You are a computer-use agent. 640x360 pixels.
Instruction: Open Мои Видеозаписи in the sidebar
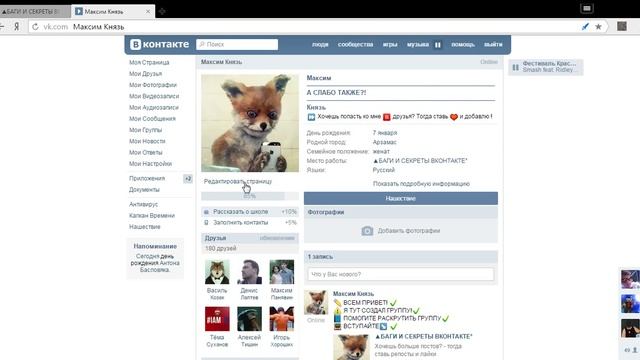[154, 96]
